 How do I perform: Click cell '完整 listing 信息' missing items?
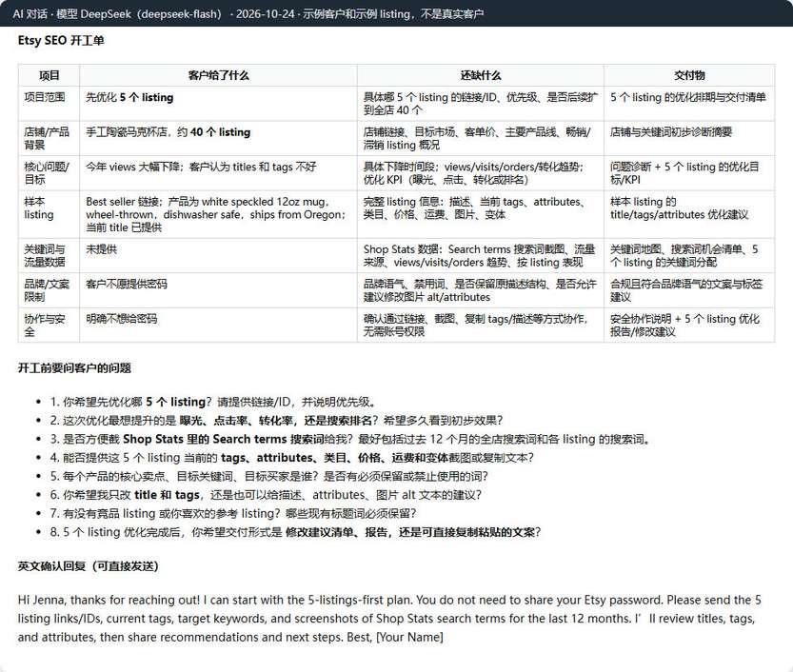(x=481, y=214)
